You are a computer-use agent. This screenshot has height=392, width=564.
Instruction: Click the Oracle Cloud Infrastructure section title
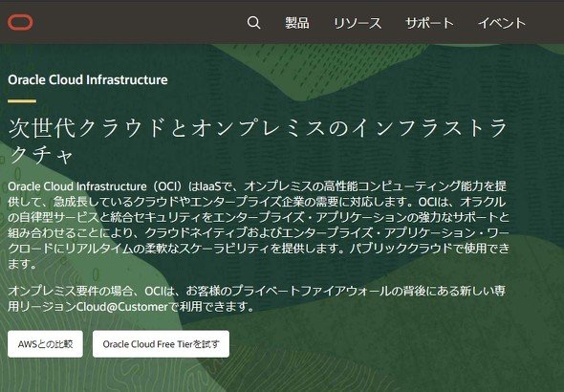click(88, 80)
